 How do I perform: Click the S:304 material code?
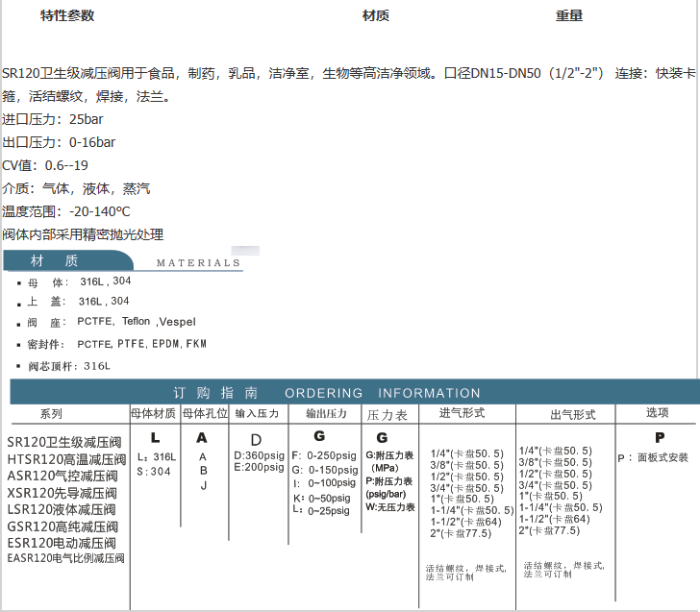point(154,472)
